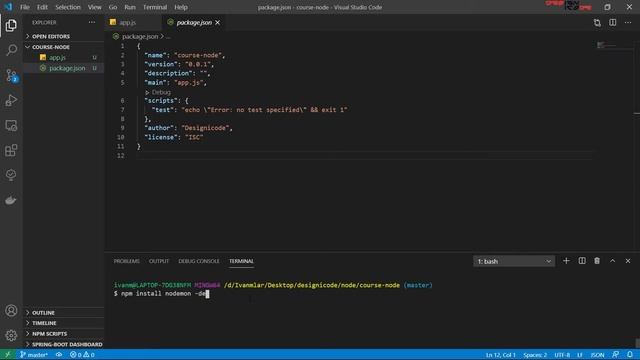Click JSON language mode in status bar
The width and height of the screenshot is (640, 360).
597,355
